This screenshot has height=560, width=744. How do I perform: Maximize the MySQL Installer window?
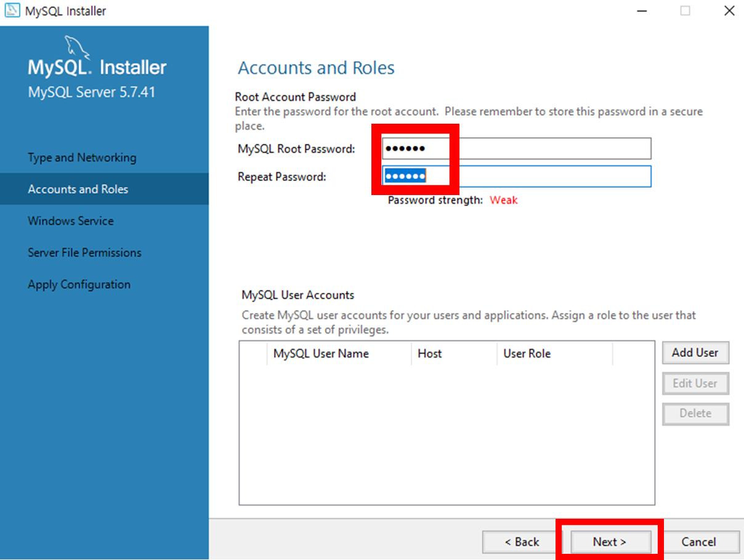tap(685, 11)
